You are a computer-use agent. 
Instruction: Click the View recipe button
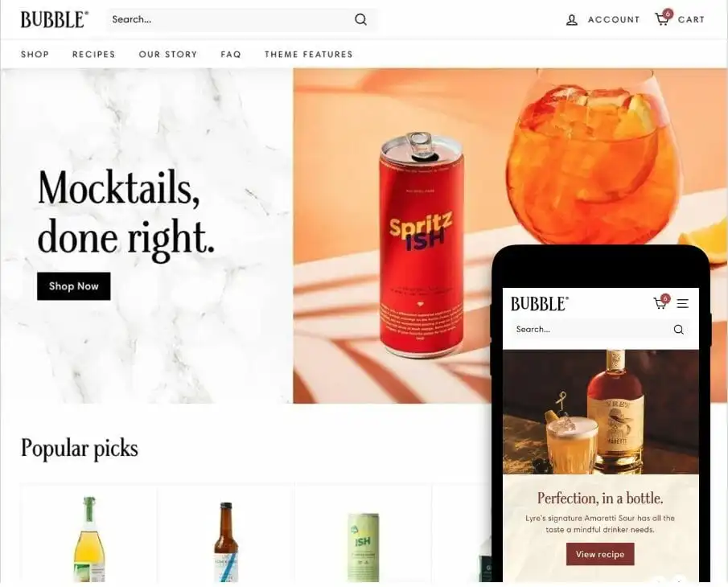600,554
